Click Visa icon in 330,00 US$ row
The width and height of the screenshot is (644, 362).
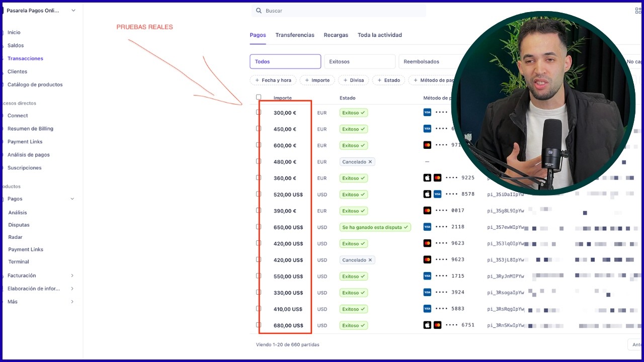coord(427,292)
